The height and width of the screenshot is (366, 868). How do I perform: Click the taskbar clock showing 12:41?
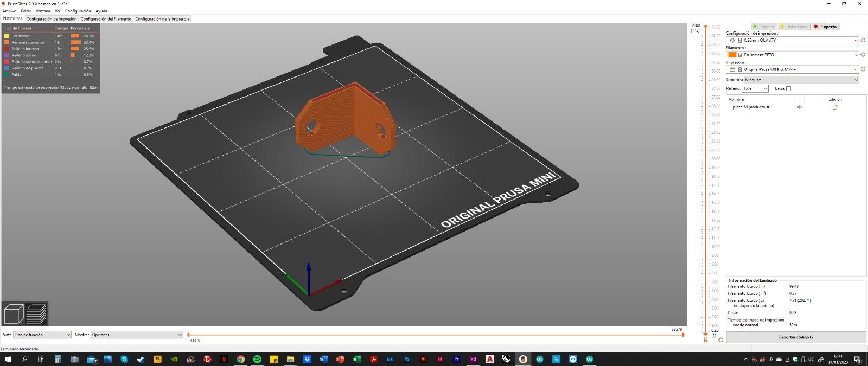(838, 359)
